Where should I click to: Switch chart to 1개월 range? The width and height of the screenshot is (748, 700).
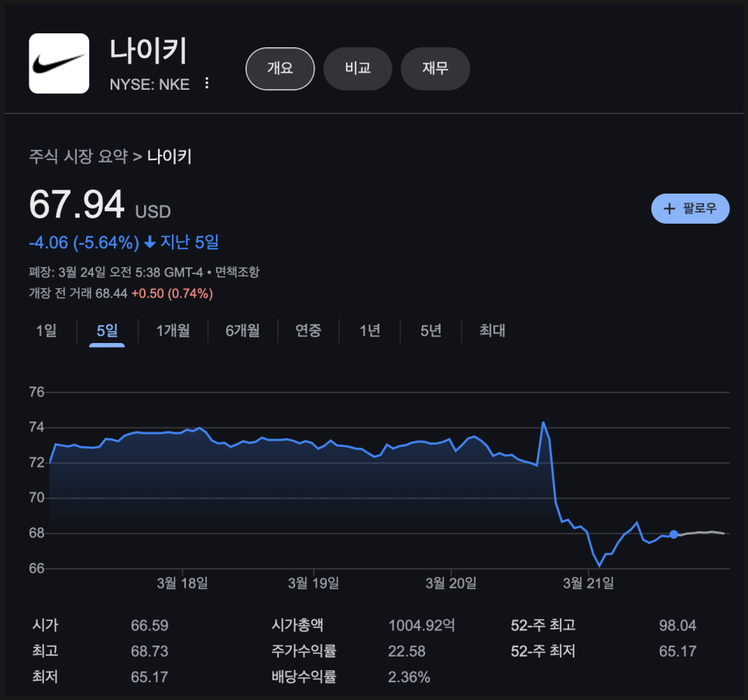click(173, 330)
